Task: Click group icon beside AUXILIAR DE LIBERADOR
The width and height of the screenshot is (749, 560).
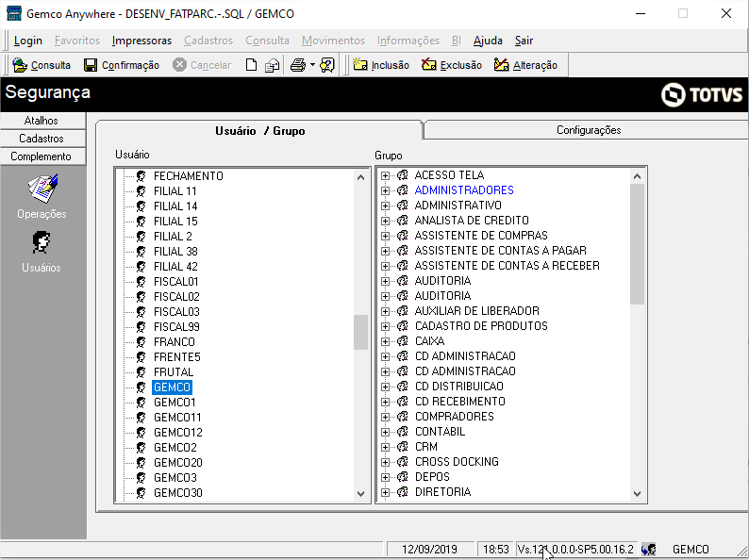Action: 403,311
